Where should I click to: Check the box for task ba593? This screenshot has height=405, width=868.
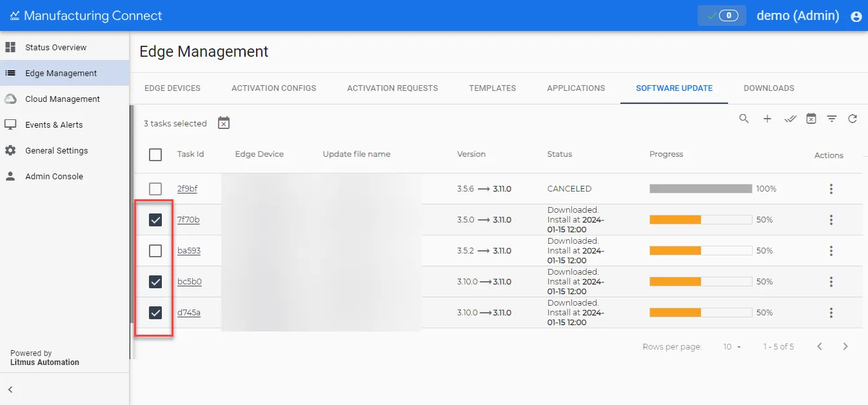point(155,251)
